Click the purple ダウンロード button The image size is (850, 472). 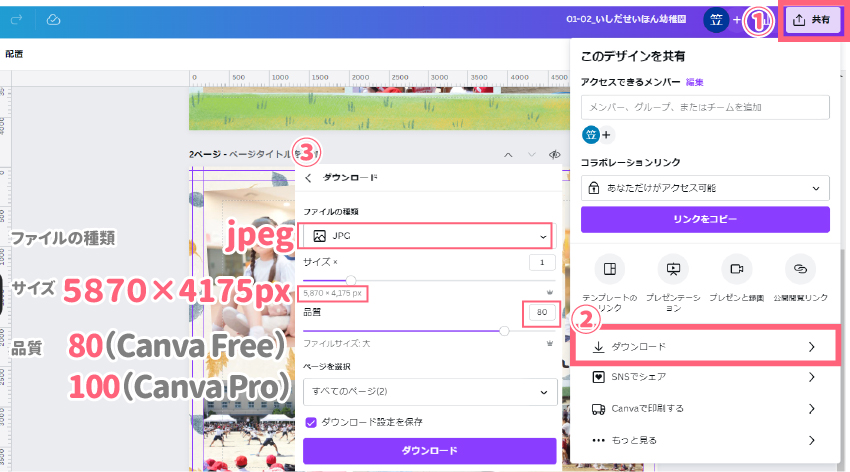(429, 450)
